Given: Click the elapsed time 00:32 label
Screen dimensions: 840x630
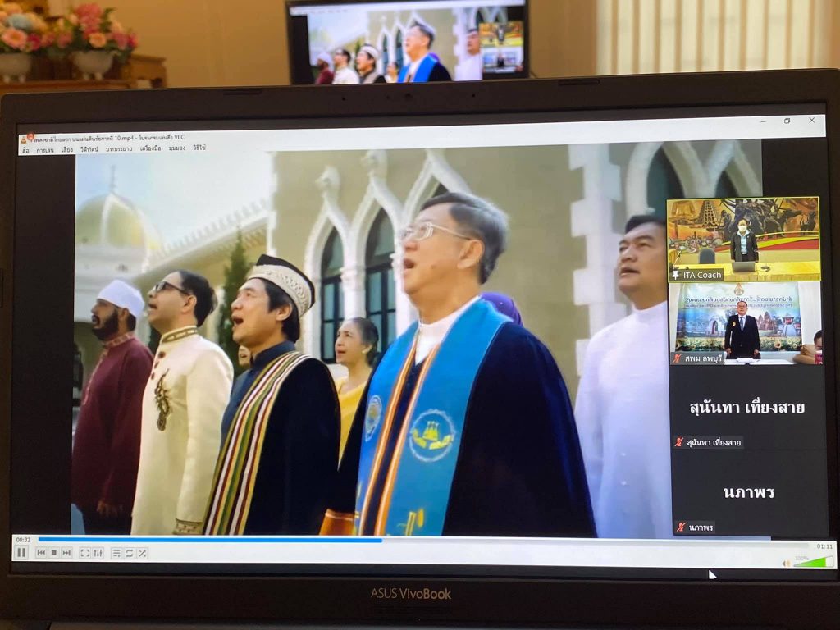Looking at the screenshot, I should (x=23, y=540).
